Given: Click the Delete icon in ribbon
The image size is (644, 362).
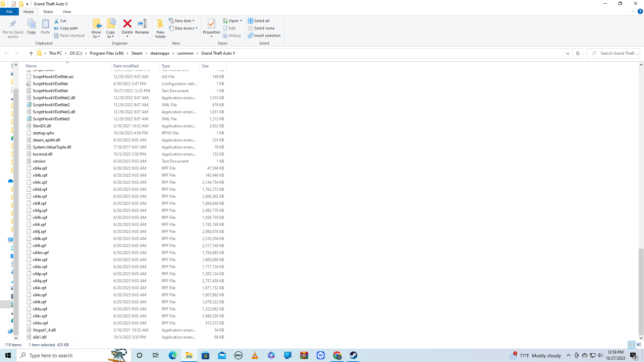Looking at the screenshot, I should coord(127,24).
